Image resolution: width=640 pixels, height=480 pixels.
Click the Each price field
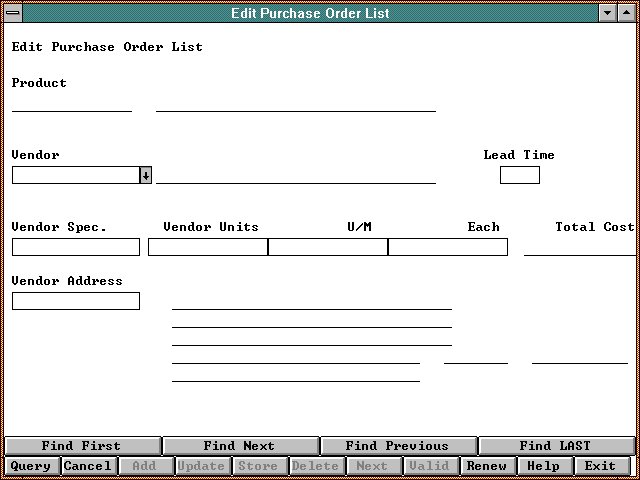448,247
